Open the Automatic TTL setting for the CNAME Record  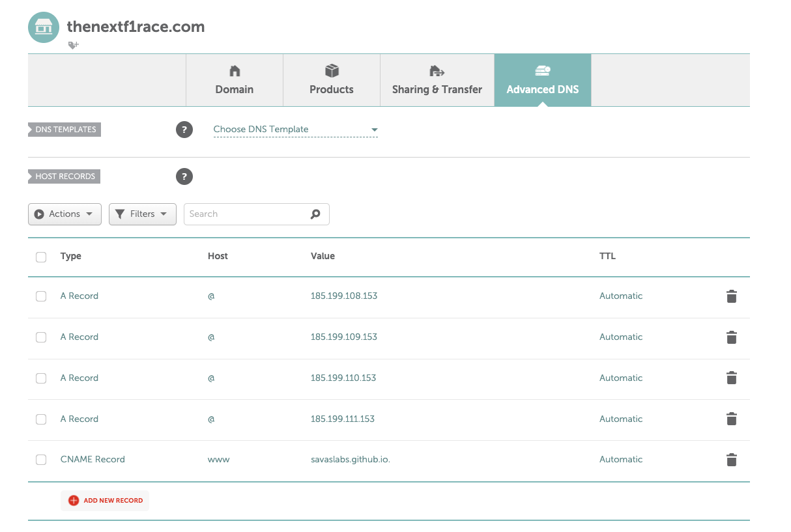(x=620, y=459)
